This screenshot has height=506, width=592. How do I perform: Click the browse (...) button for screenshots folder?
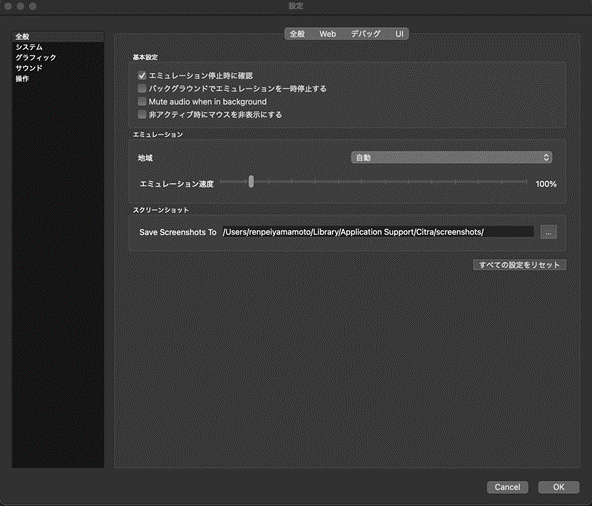549,232
